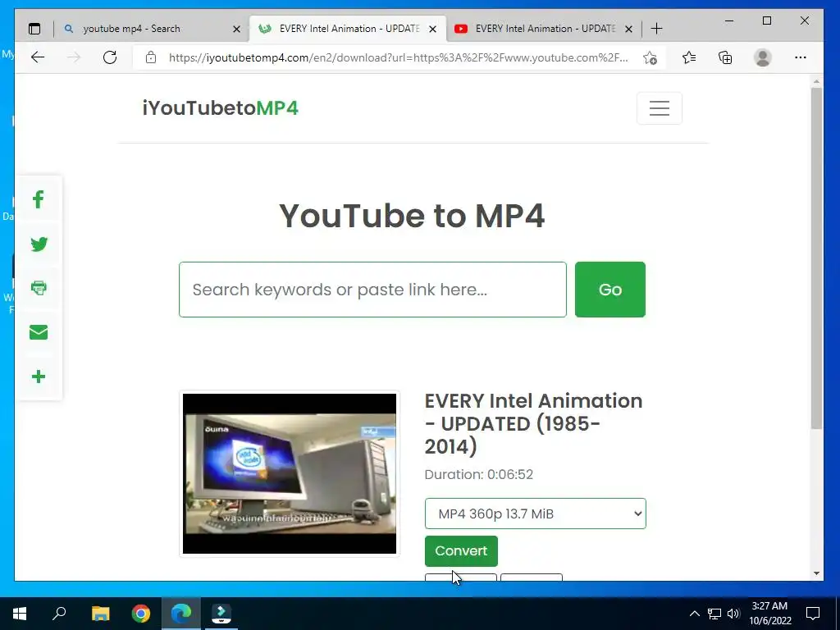Click the Intel animation video thumbnail
This screenshot has height=630, width=840.
[x=290, y=473]
